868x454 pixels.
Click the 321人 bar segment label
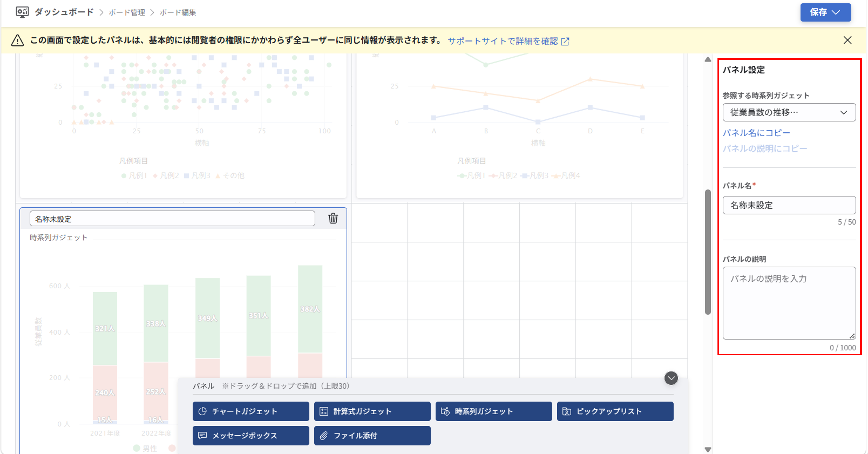(105, 328)
